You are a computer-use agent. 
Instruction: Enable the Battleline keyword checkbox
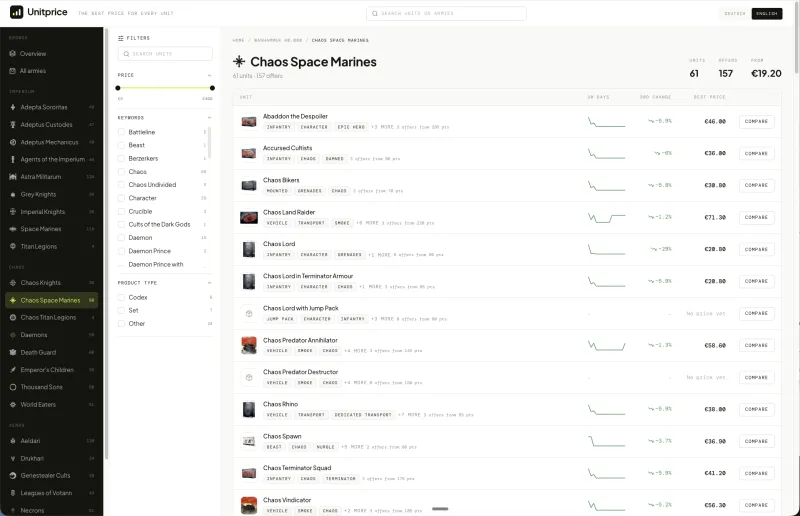pyautogui.click(x=121, y=132)
